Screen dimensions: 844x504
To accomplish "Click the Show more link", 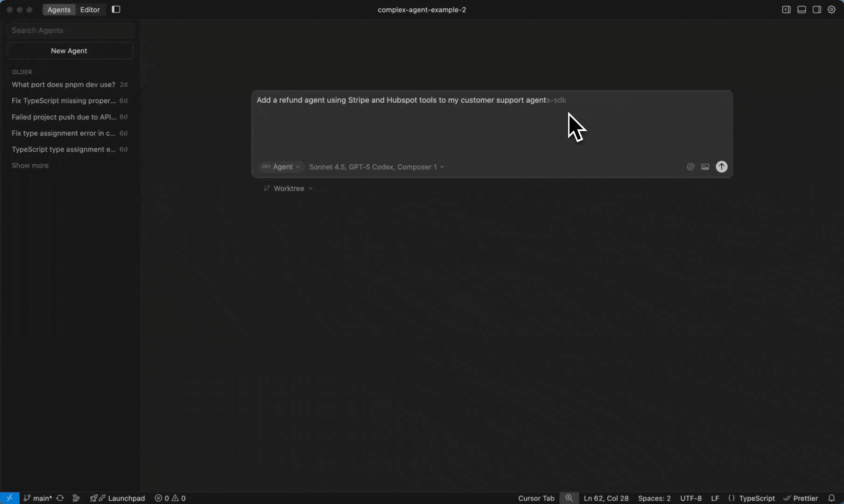I will 30,165.
